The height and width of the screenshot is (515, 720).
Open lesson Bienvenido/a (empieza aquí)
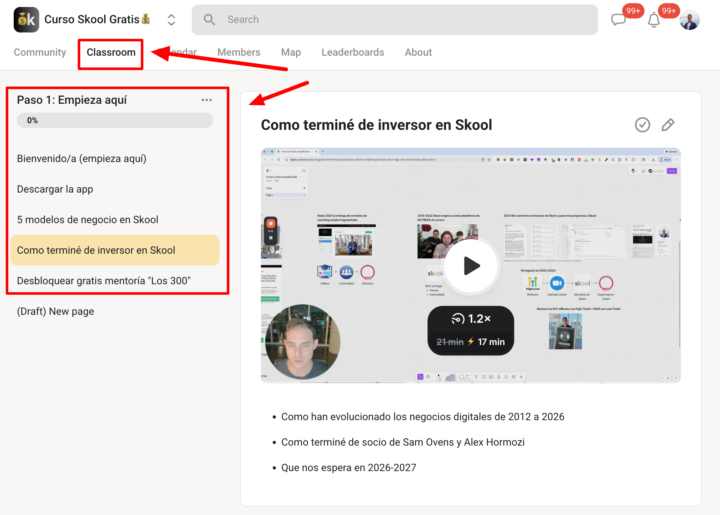click(115, 159)
